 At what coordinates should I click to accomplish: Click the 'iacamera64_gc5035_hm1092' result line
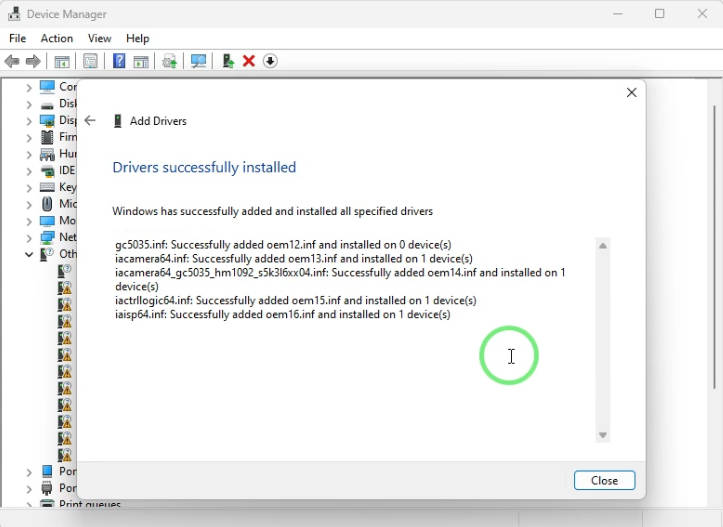[x=340, y=279]
